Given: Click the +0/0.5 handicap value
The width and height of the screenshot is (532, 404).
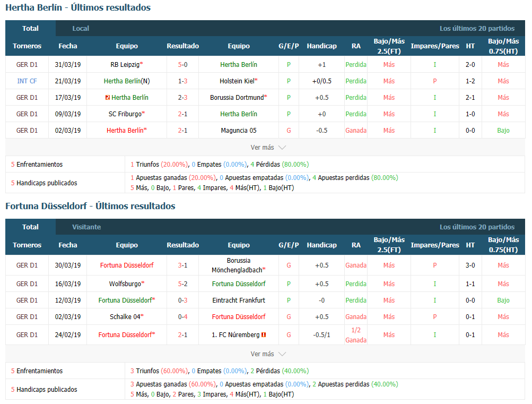Looking at the screenshot, I should 321,81.
